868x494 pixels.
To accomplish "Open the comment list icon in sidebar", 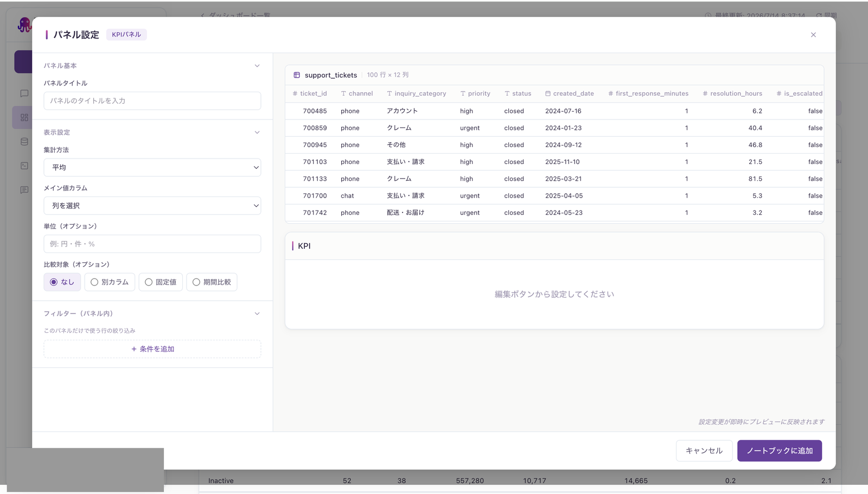I will 24,190.
